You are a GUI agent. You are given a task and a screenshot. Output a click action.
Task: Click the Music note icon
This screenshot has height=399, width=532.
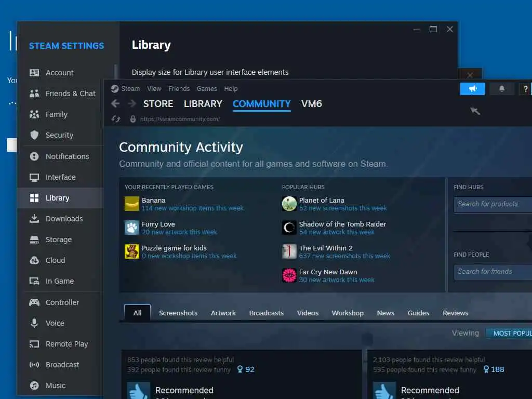click(34, 385)
